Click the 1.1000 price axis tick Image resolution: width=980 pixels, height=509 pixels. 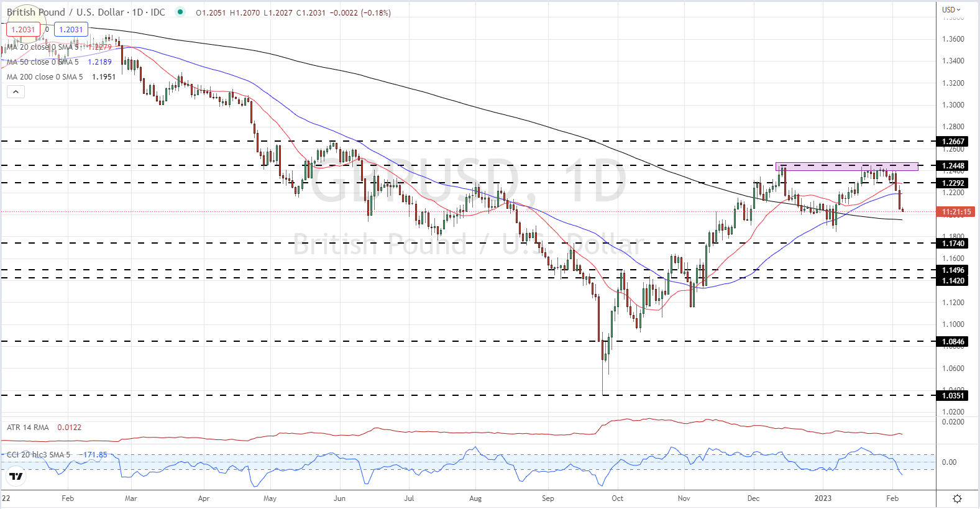point(953,324)
